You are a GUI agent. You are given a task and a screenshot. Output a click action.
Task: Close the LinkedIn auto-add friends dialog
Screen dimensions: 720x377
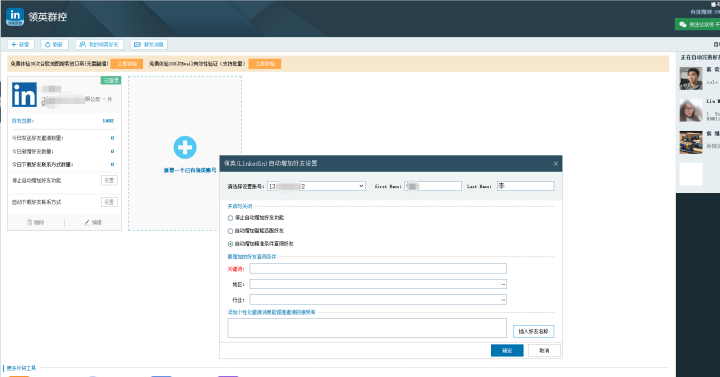coord(556,163)
